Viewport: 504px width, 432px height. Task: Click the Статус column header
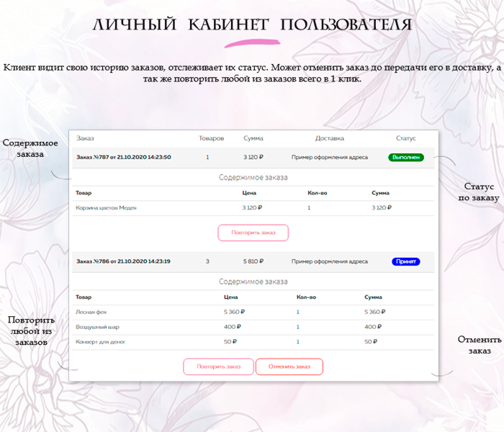(406, 138)
